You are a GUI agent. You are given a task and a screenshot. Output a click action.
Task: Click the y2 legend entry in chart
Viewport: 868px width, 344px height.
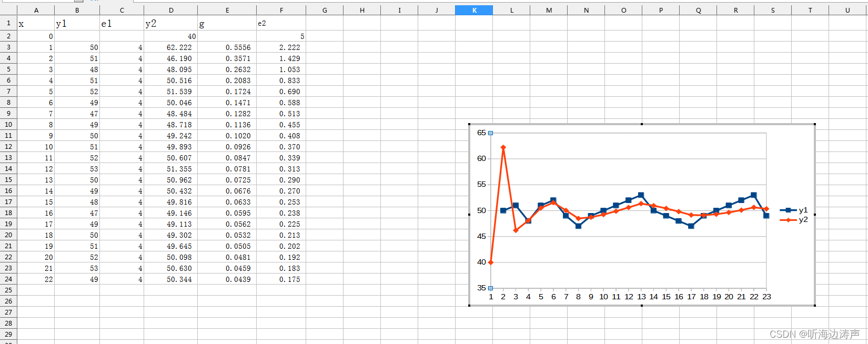point(794,219)
